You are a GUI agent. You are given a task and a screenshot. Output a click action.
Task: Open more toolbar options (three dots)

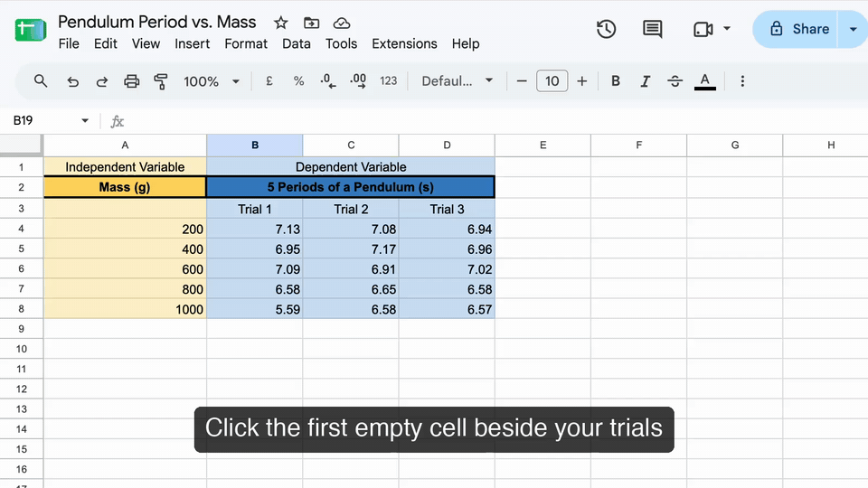click(742, 81)
